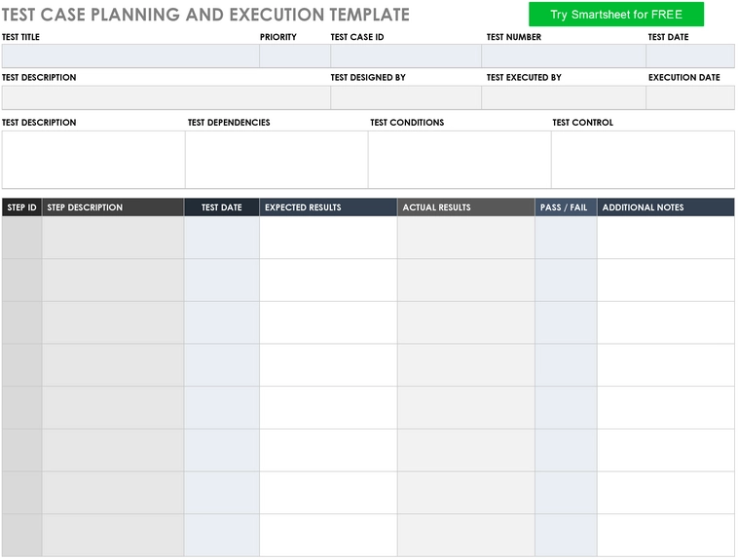
Task: Click the ACTUAL RESULTS column header
Action: click(466, 207)
